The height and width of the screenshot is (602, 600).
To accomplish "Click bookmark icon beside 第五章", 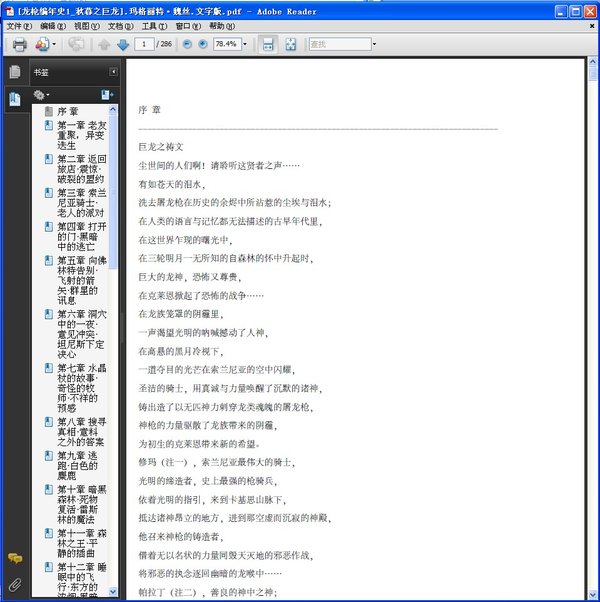I will tap(49, 261).
